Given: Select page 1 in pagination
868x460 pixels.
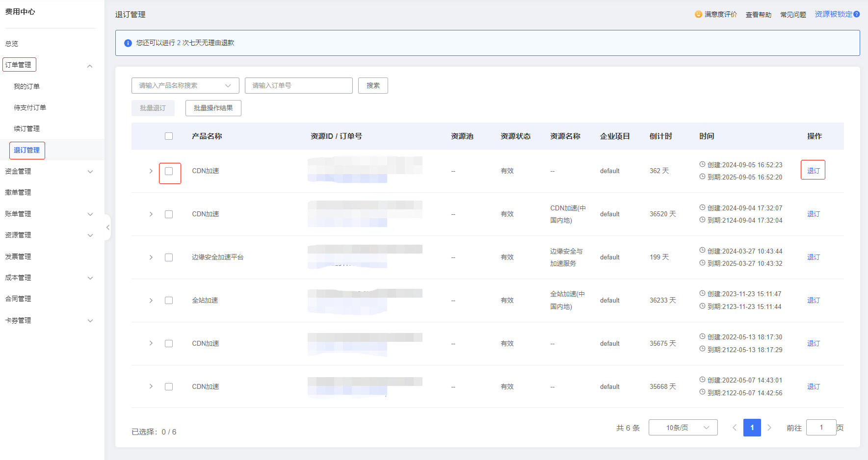Looking at the screenshot, I should [x=752, y=428].
